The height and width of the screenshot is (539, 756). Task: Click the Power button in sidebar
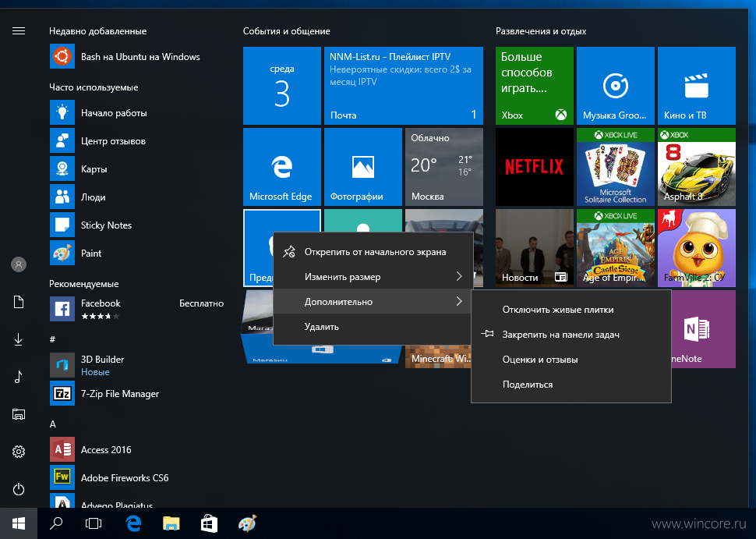pyautogui.click(x=19, y=489)
